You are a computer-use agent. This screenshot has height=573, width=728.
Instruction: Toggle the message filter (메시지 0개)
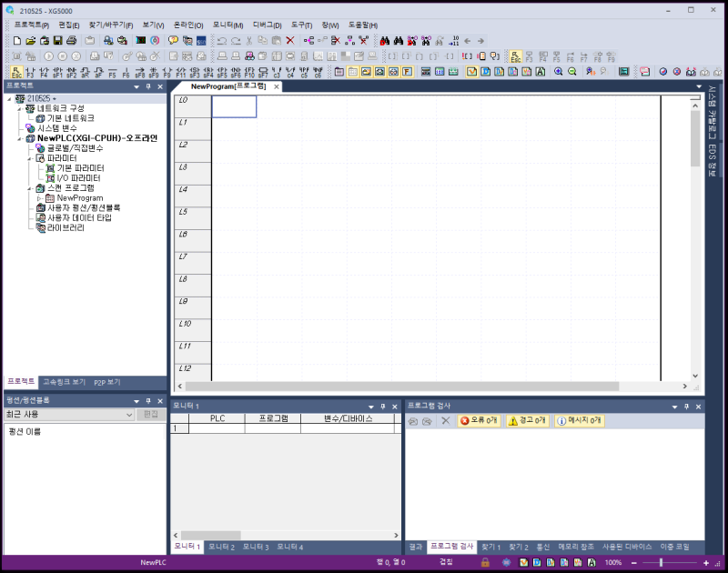pos(579,421)
